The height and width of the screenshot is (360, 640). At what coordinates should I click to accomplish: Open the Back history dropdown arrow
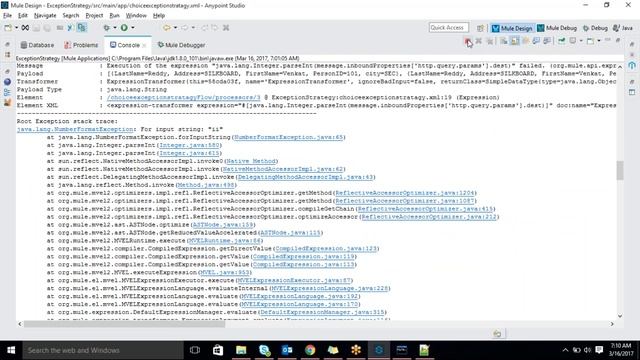pyautogui.click(x=175, y=28)
